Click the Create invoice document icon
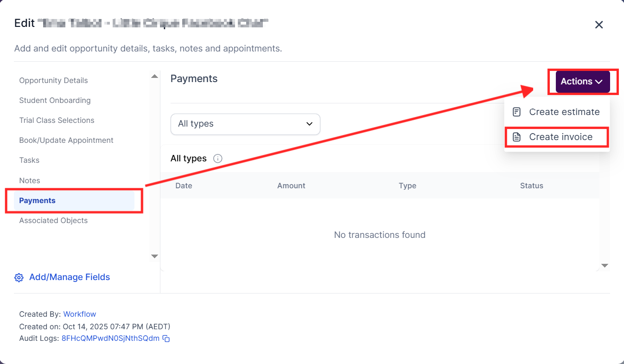 coord(516,137)
